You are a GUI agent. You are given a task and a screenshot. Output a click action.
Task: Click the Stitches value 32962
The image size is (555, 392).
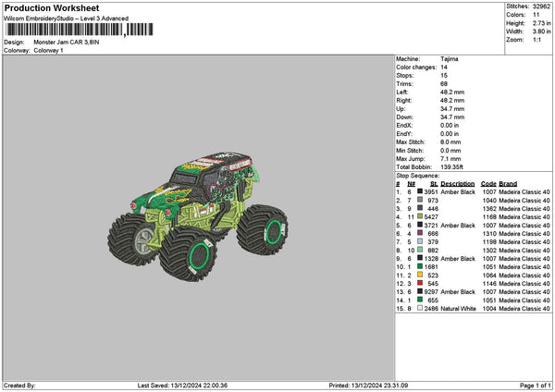click(541, 6)
